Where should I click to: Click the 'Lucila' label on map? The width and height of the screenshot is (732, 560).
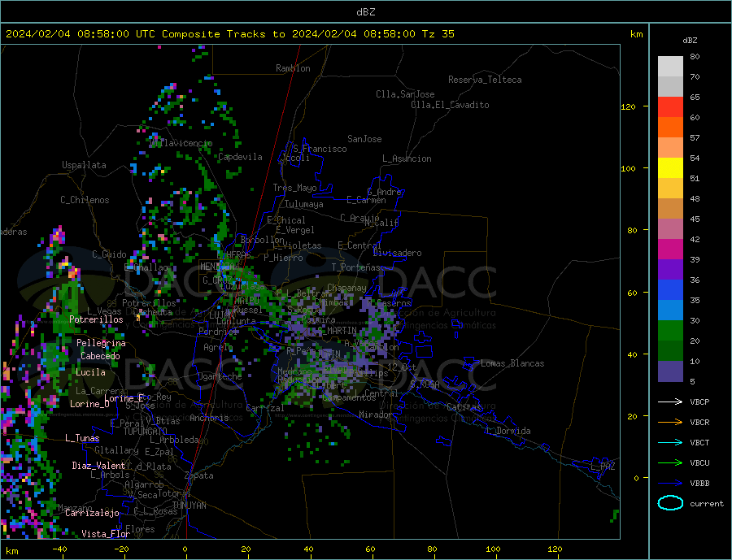click(x=90, y=372)
